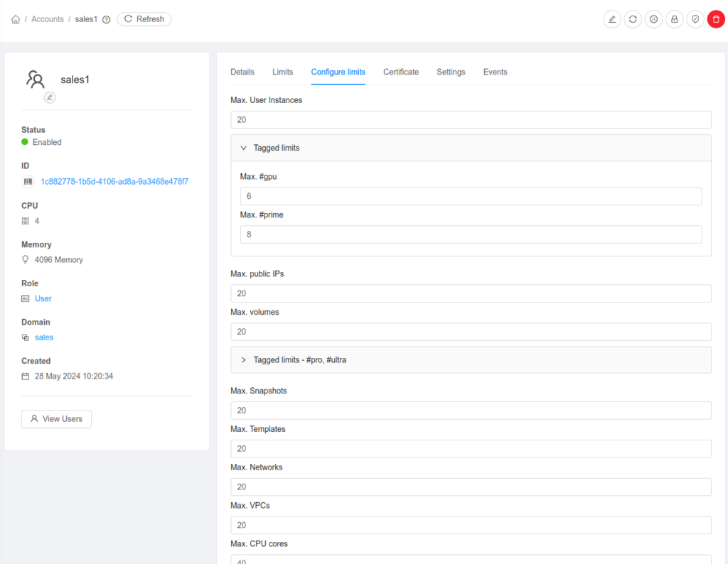Click the shield certificate icon in toolbar
The width and height of the screenshot is (728, 564).
[695, 19]
